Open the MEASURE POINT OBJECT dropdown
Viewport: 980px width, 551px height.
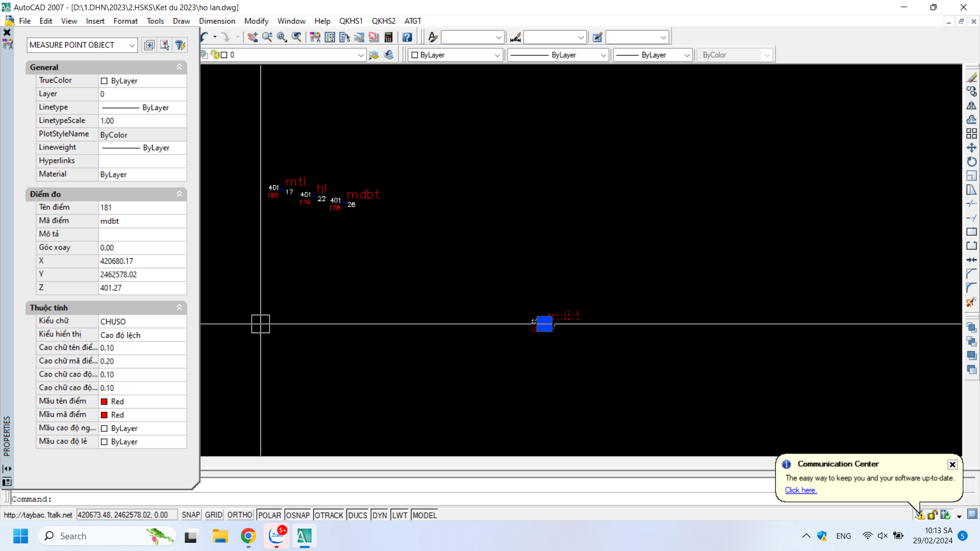(132, 45)
